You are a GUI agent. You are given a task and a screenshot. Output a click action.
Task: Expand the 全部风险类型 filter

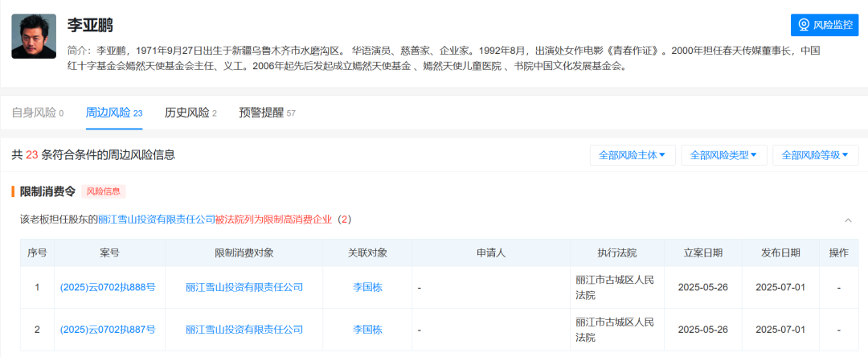point(723,155)
